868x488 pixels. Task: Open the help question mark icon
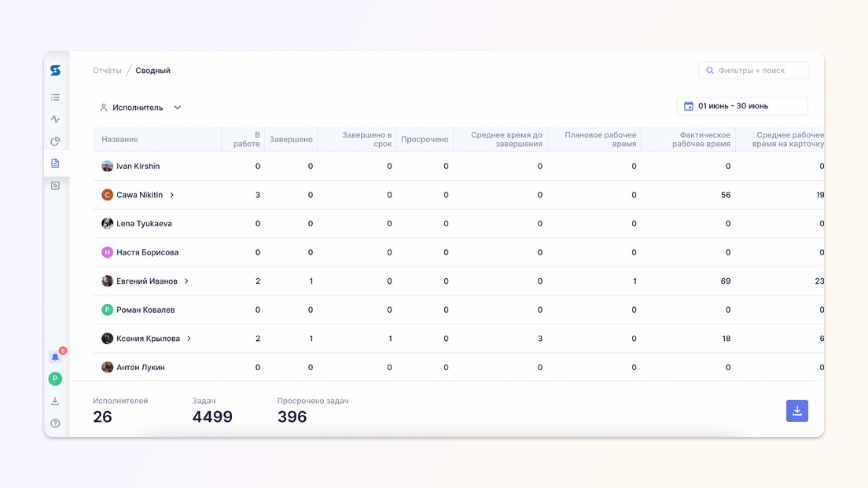pyautogui.click(x=55, y=423)
